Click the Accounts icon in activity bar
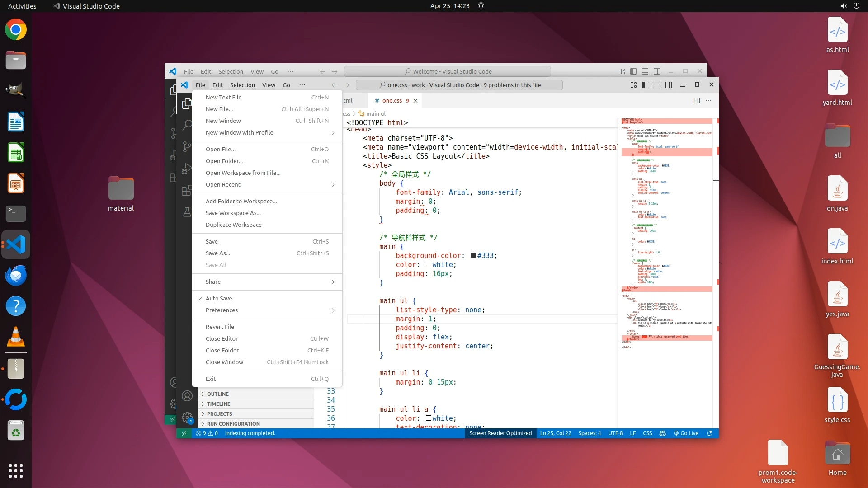 pos(187,396)
